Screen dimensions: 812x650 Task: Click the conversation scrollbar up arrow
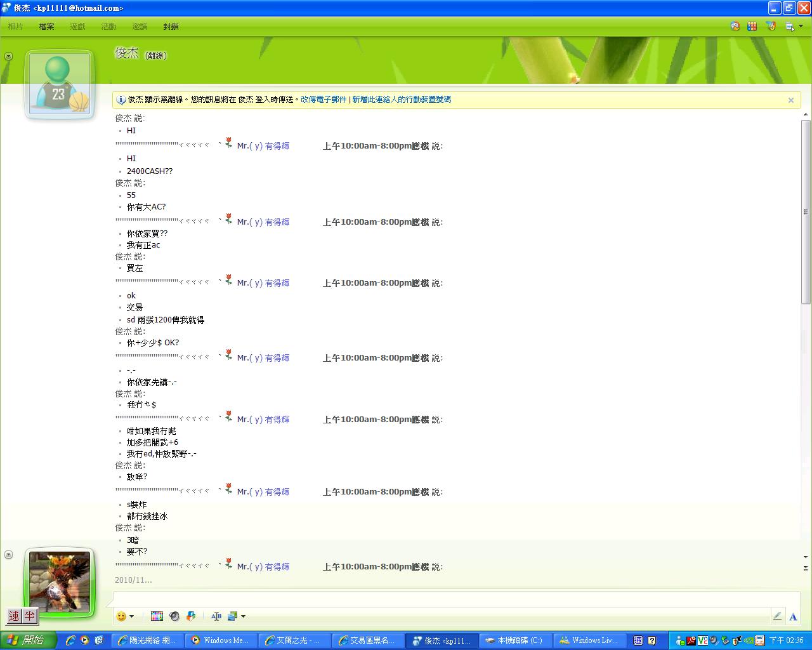pyautogui.click(x=806, y=115)
